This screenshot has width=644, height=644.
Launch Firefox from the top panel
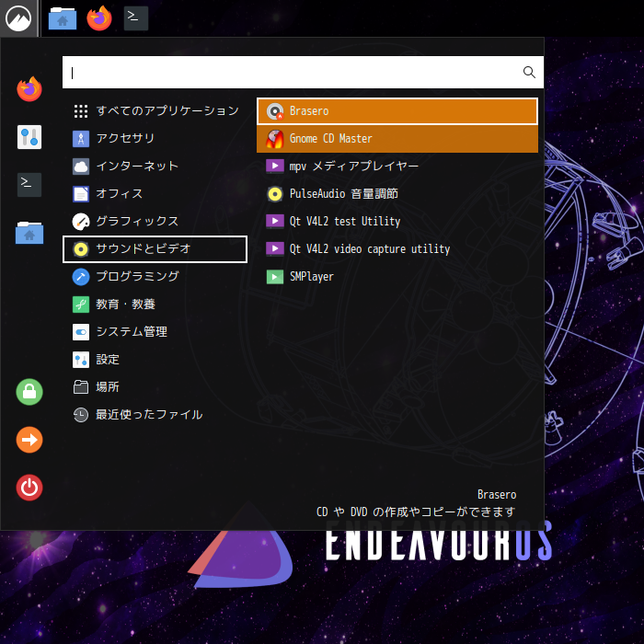tap(99, 18)
